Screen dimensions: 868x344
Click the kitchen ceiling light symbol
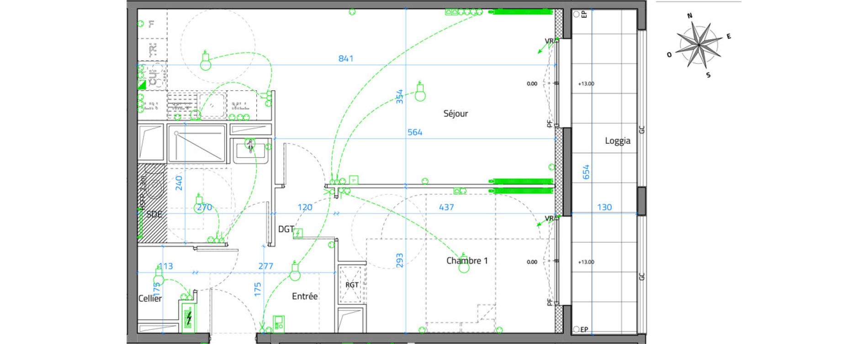click(x=206, y=61)
